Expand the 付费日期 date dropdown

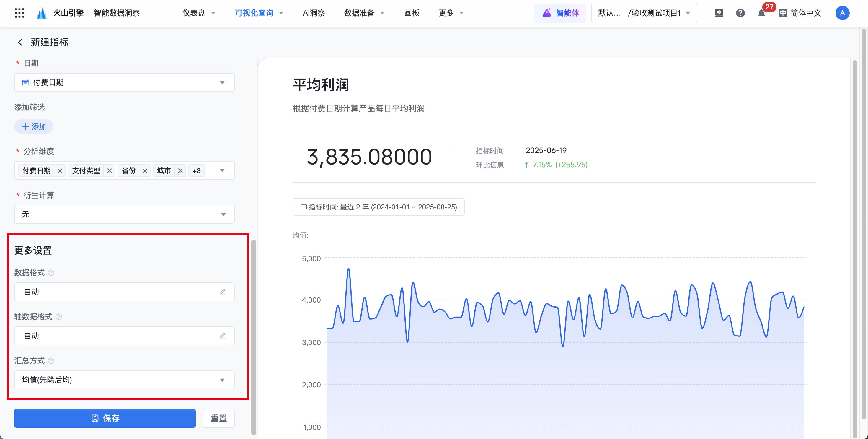(124, 83)
